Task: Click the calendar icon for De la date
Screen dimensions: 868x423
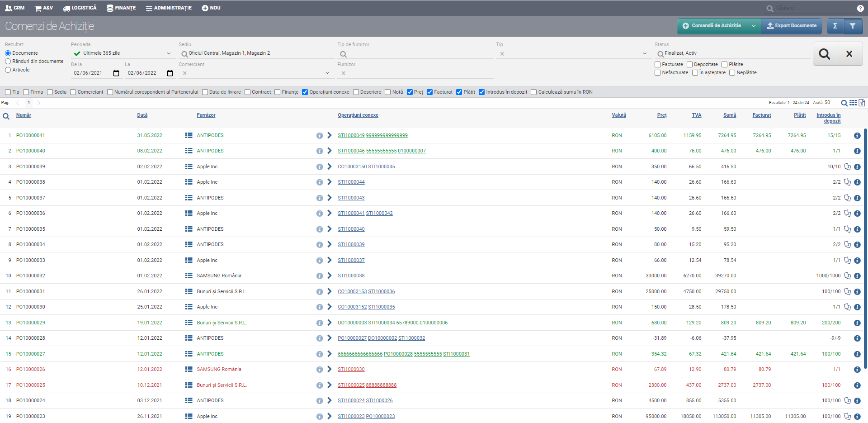Action: [116, 73]
